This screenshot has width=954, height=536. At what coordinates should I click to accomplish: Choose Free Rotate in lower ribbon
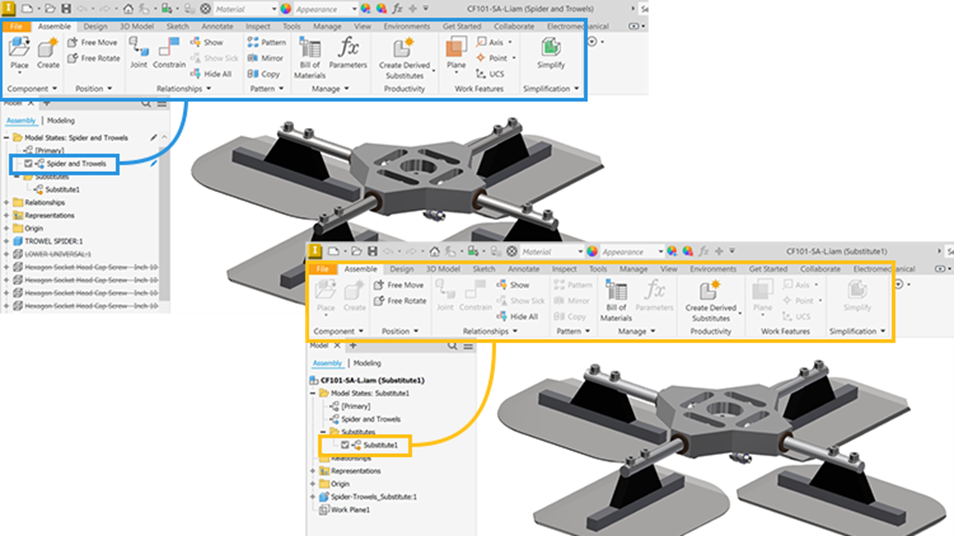pos(400,301)
